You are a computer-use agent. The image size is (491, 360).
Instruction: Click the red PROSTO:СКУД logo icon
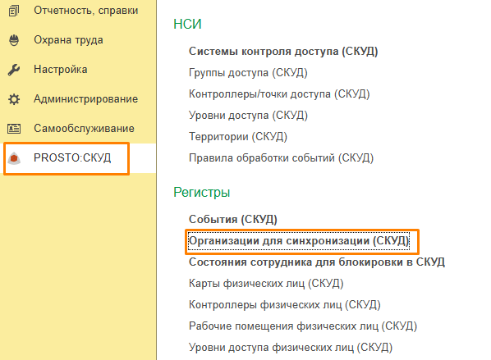[x=14, y=158]
